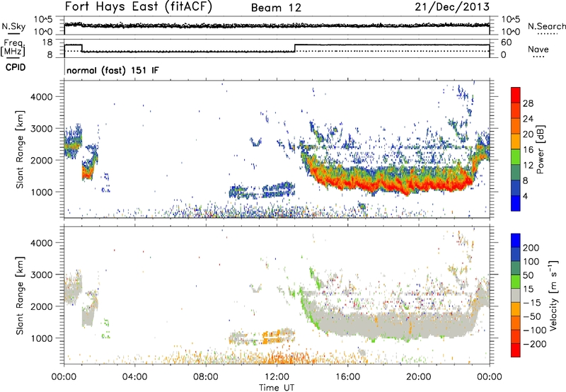Click the '12:00' time tick label
Screen dimensions: 566x392
point(277,377)
